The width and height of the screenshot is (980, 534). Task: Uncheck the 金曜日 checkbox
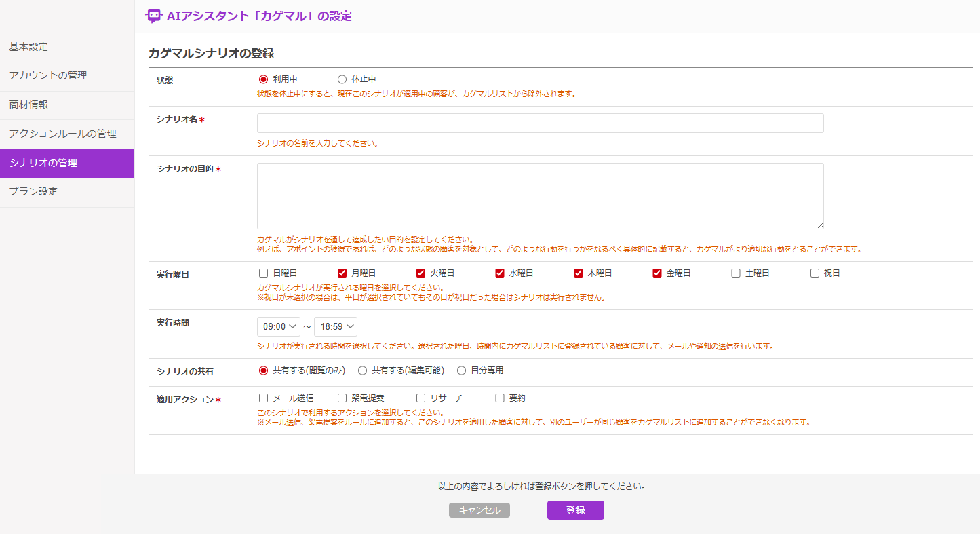point(656,273)
